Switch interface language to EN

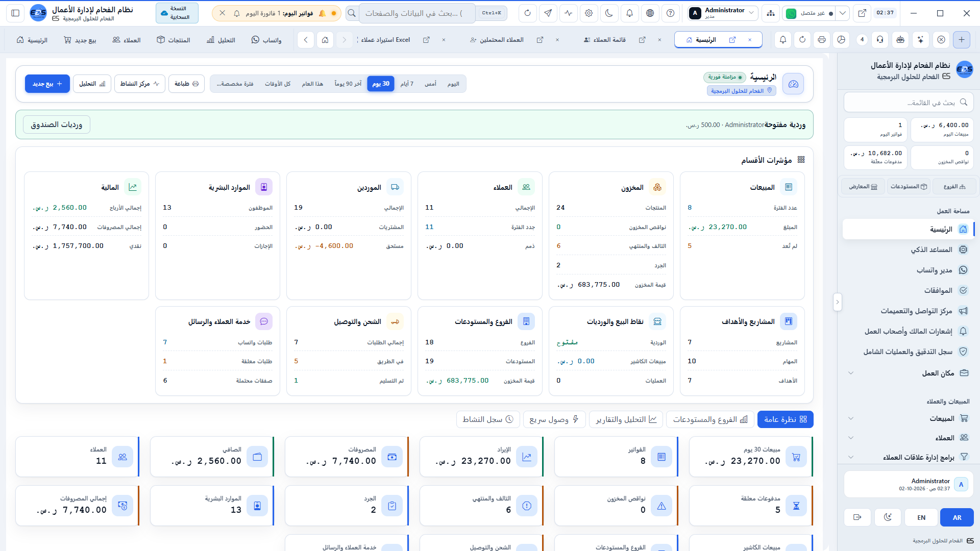[x=921, y=517]
